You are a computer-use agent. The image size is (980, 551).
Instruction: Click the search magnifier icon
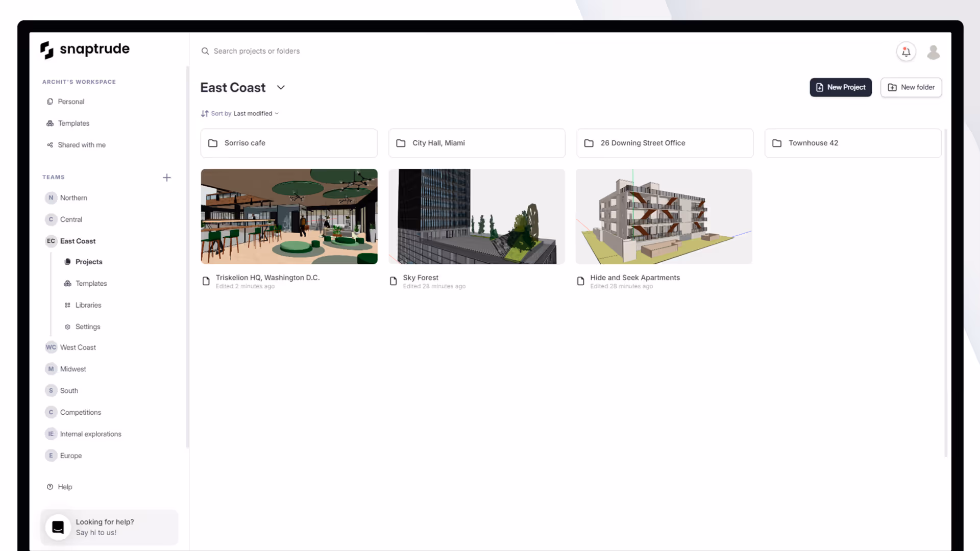coord(205,51)
